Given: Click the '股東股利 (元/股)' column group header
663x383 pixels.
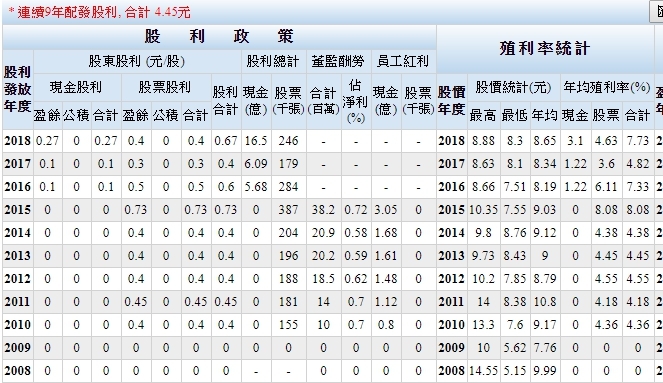Looking at the screenshot, I should point(137,62).
